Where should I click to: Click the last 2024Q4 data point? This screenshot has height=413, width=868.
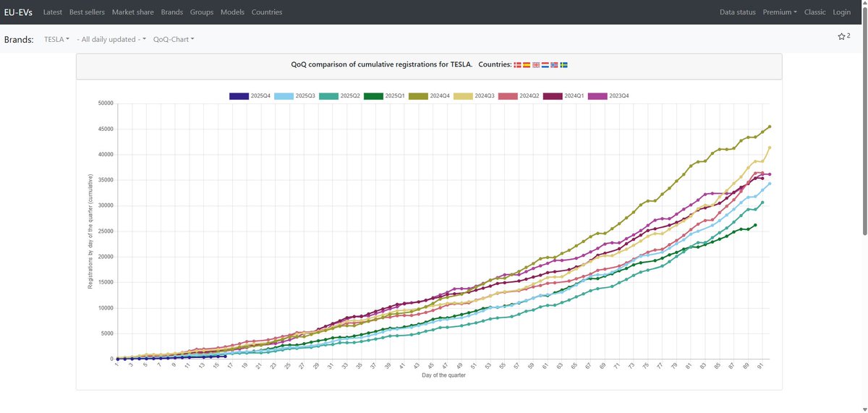(770, 127)
